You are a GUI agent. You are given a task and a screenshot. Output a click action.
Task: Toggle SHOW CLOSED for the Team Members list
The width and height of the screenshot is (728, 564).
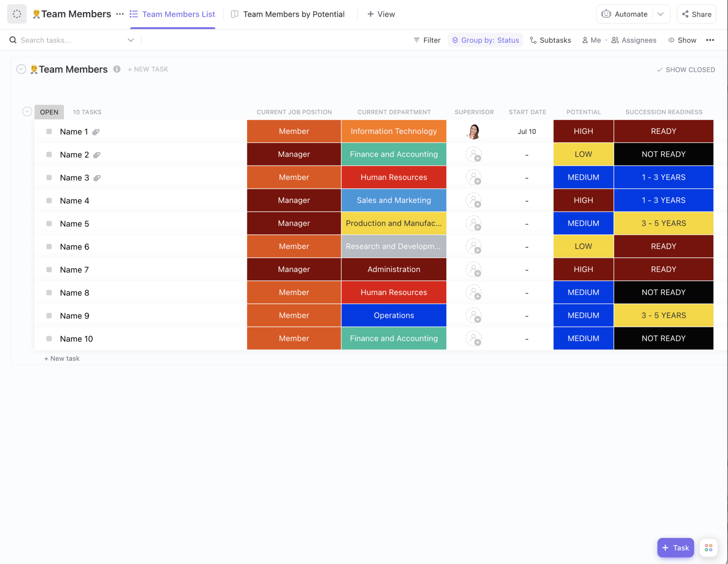[686, 69]
